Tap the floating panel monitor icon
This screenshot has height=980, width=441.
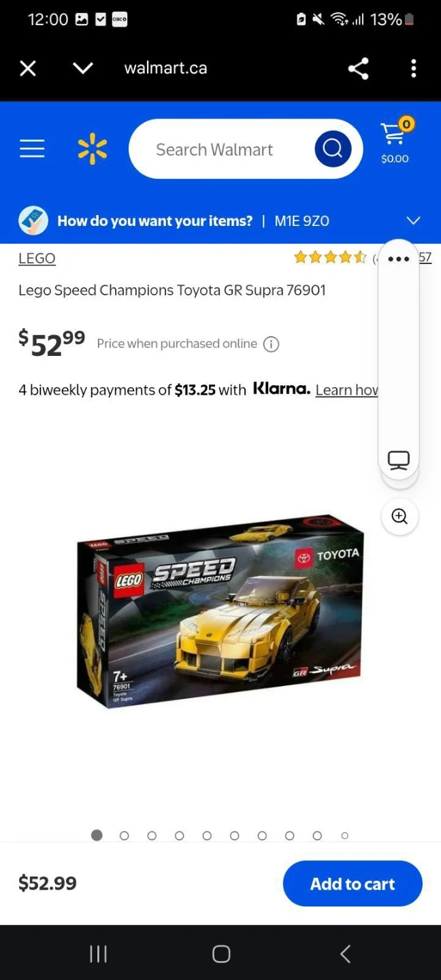[x=399, y=461]
